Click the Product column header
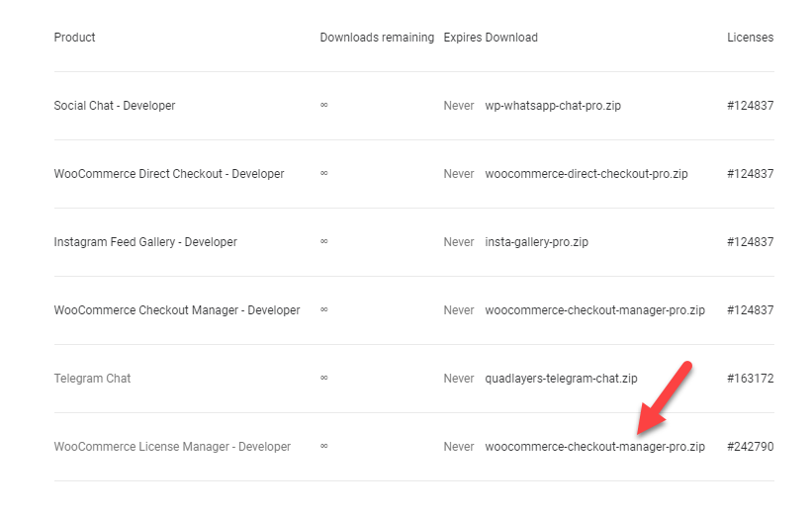Viewport: 812px width, 515px height. click(74, 38)
